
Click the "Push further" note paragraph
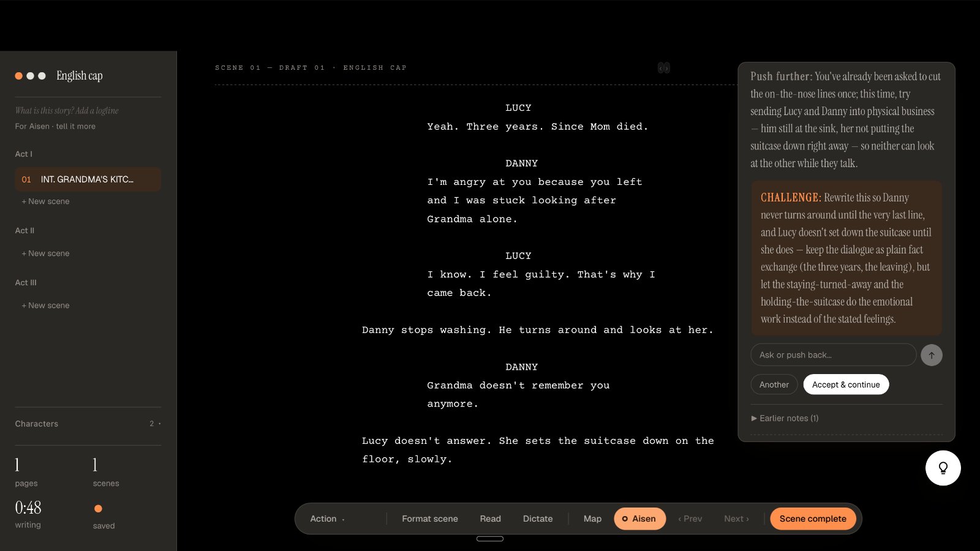click(x=845, y=120)
